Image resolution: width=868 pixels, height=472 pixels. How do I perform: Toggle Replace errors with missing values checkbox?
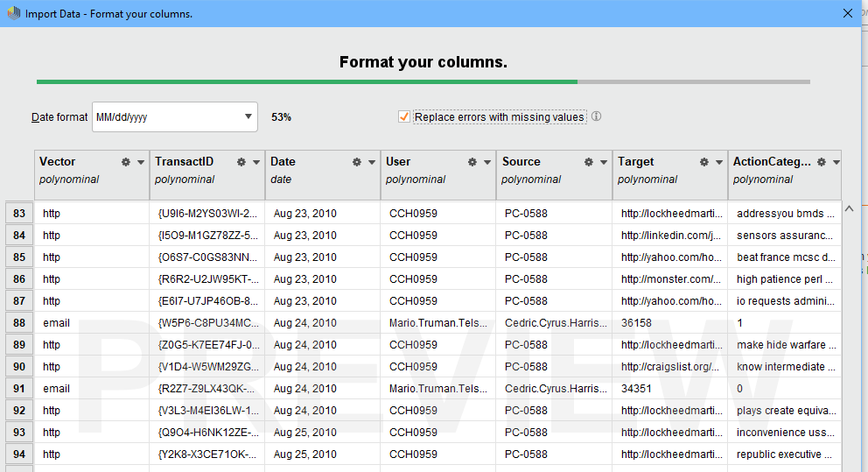pyautogui.click(x=404, y=116)
